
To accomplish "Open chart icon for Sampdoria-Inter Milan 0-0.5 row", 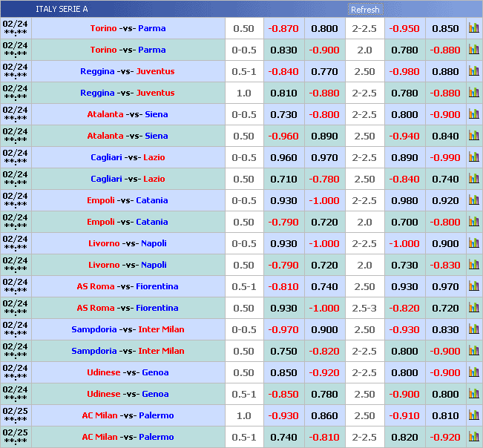I will pos(473,330).
